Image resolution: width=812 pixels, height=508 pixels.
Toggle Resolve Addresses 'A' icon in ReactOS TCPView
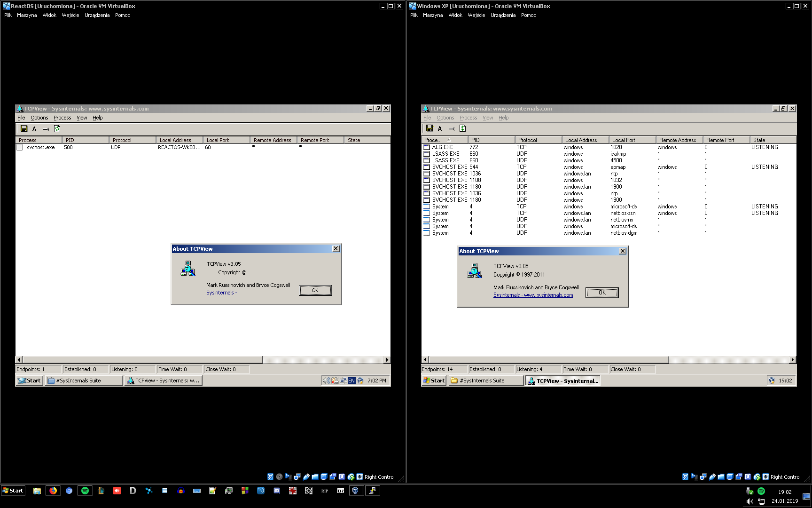click(34, 129)
